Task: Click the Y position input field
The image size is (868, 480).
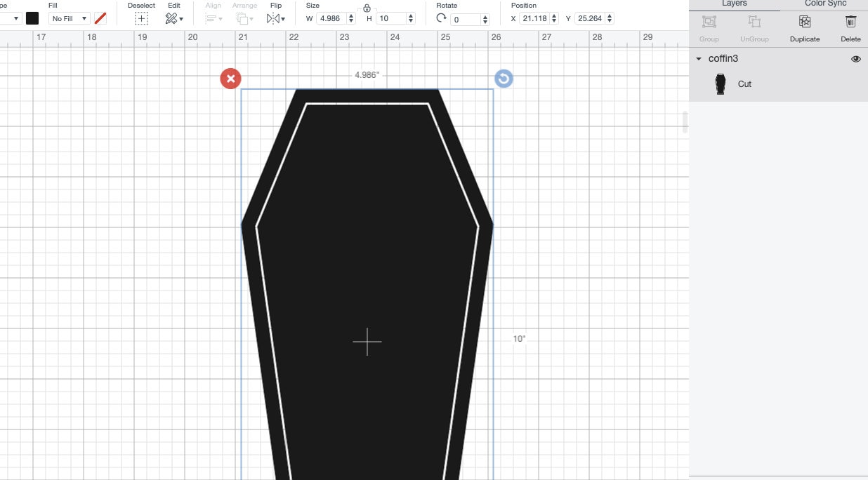Action: pos(589,19)
